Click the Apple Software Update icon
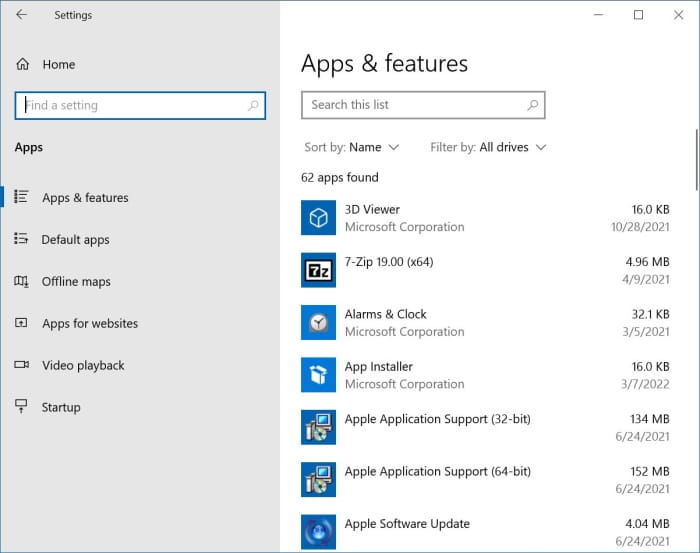 [x=318, y=532]
